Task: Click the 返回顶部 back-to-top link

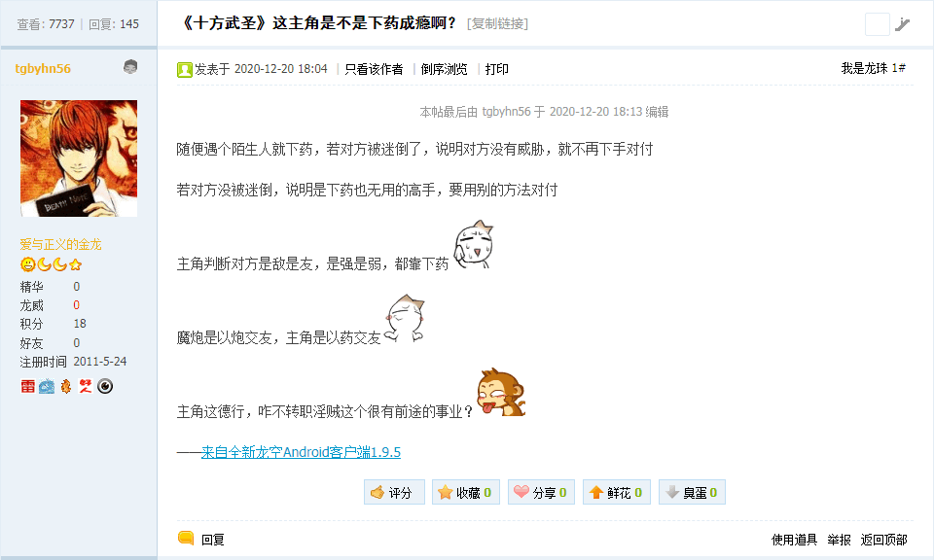Action: tap(884, 540)
